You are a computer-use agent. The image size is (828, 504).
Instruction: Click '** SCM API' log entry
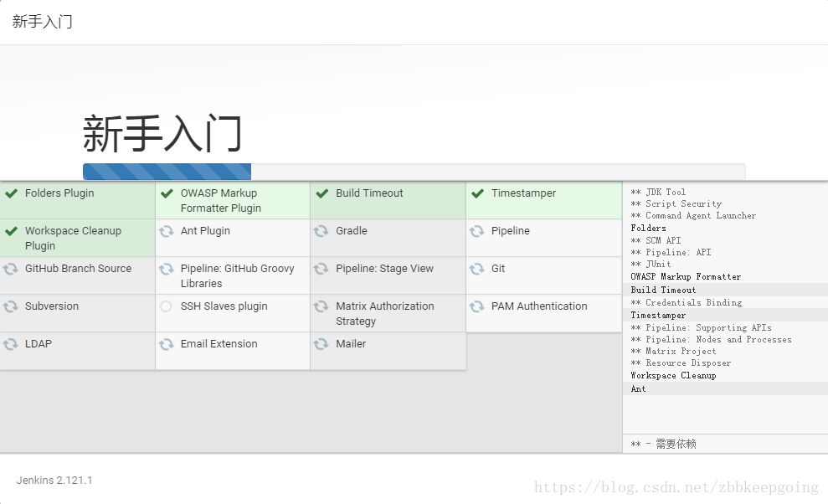[656, 240]
